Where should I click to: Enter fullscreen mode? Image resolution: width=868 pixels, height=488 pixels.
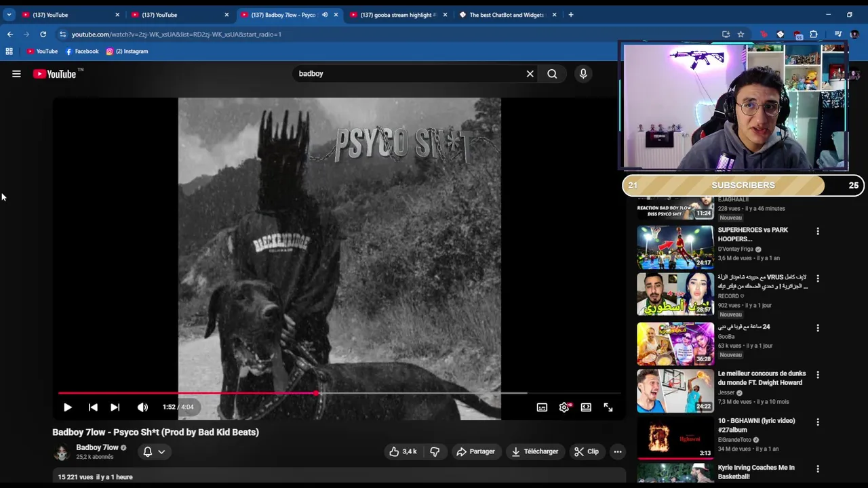pos(608,407)
